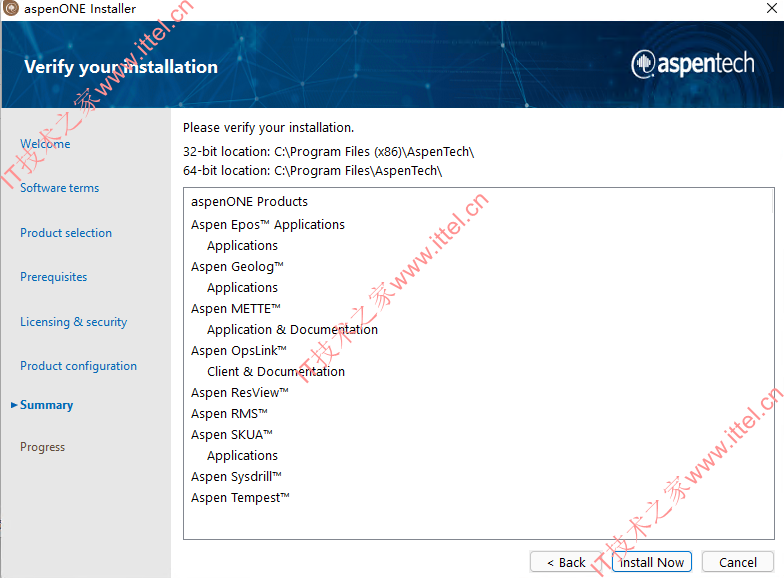Click the Cancel button
Screen dimensions: 784x578
[x=738, y=562]
